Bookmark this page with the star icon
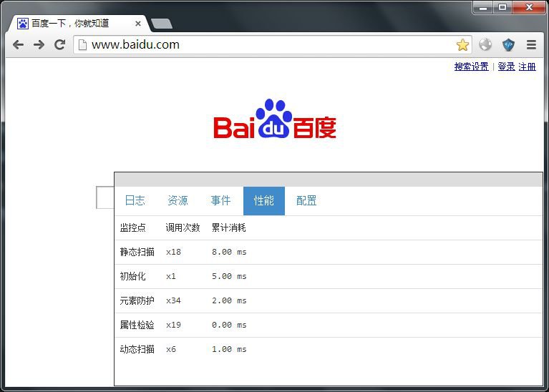 click(462, 45)
